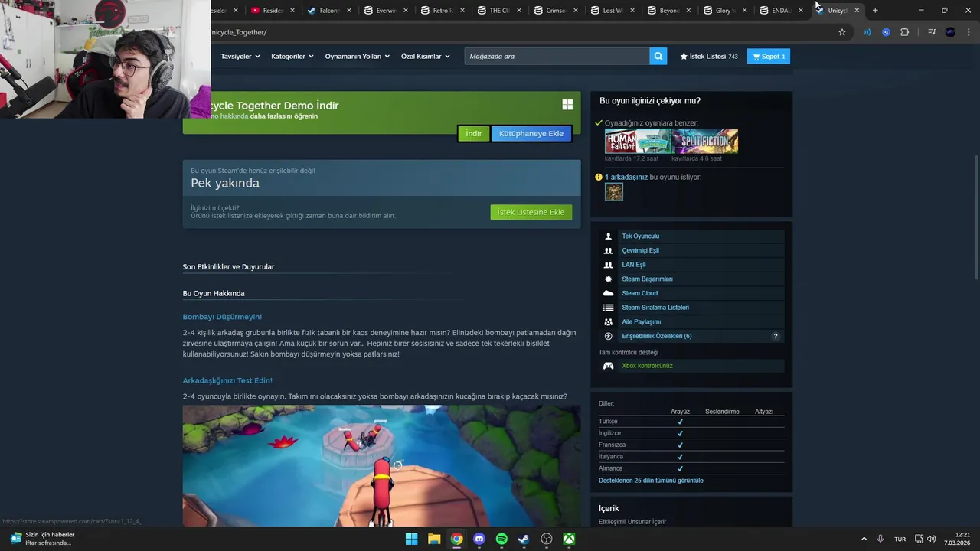The image size is (980, 551).
Task: Open the LAN Eşli feature link
Action: pos(633,265)
